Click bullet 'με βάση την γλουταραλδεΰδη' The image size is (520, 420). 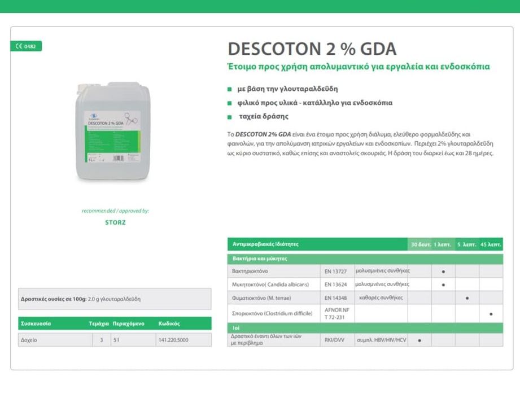(x=287, y=89)
